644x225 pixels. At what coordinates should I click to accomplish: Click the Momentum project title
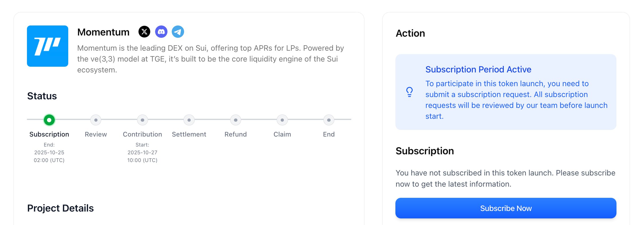point(103,32)
